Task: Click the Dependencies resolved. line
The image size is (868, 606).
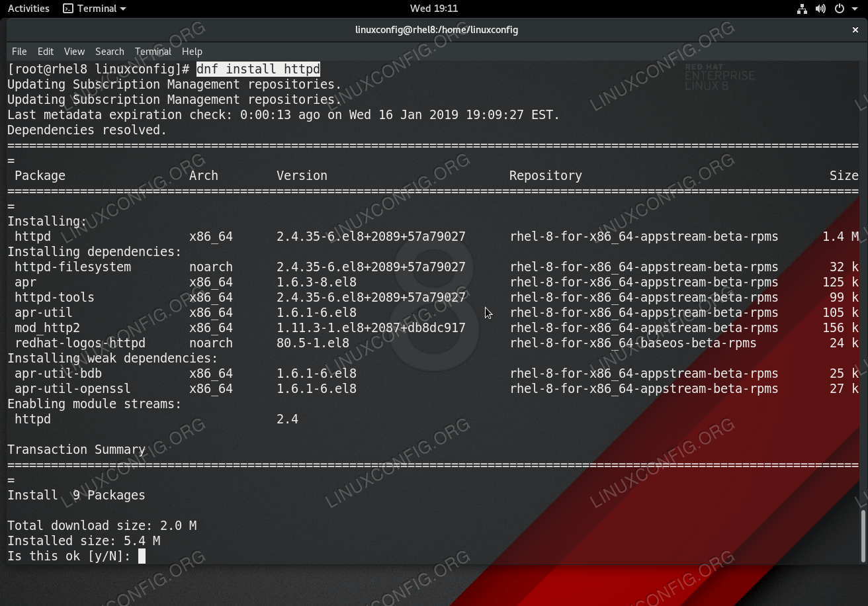Action: 87,130
